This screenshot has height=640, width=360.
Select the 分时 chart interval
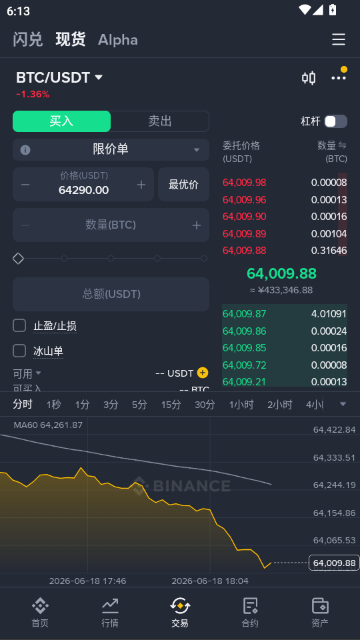pos(22,404)
